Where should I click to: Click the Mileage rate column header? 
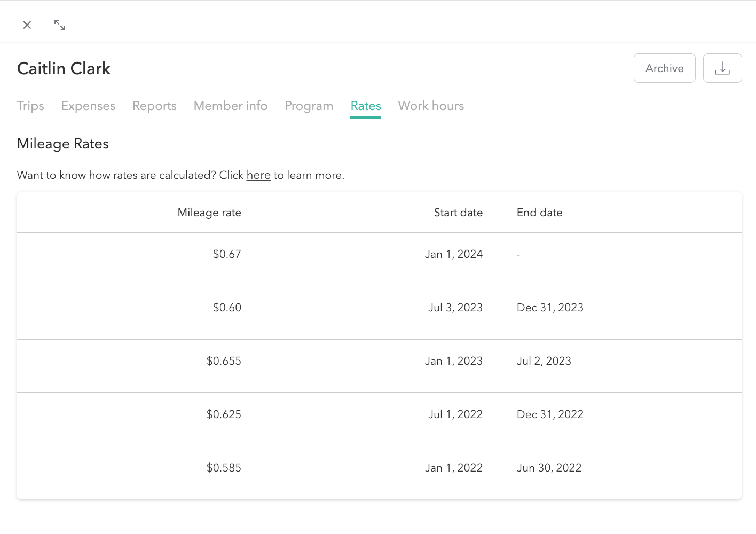[209, 213]
